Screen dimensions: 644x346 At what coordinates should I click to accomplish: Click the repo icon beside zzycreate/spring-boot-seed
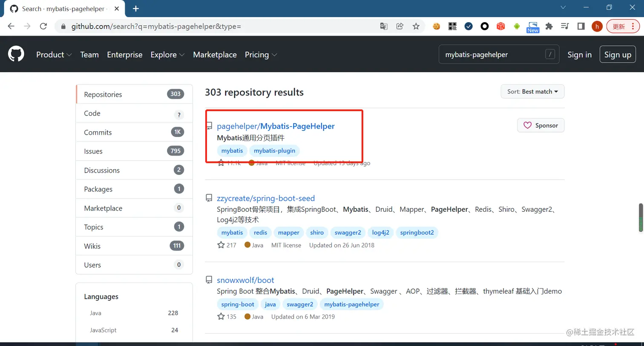click(x=209, y=198)
